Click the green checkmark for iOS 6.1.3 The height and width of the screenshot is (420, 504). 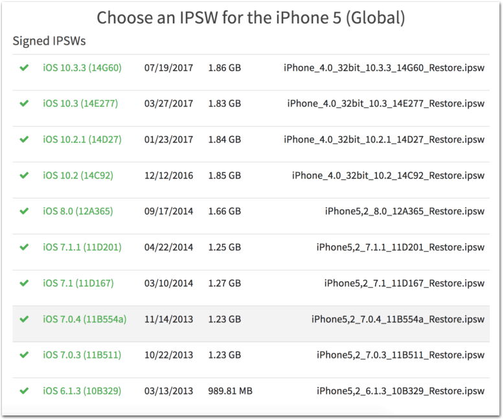(24, 391)
